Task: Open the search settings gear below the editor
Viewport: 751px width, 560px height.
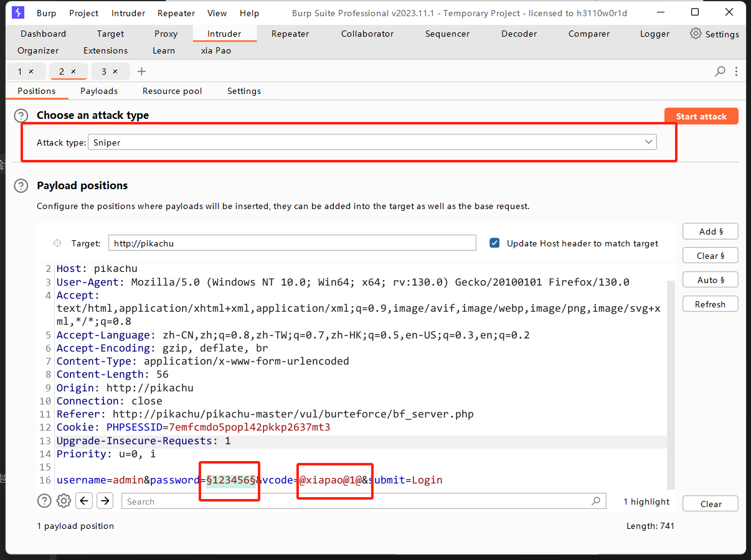Action: tap(64, 500)
